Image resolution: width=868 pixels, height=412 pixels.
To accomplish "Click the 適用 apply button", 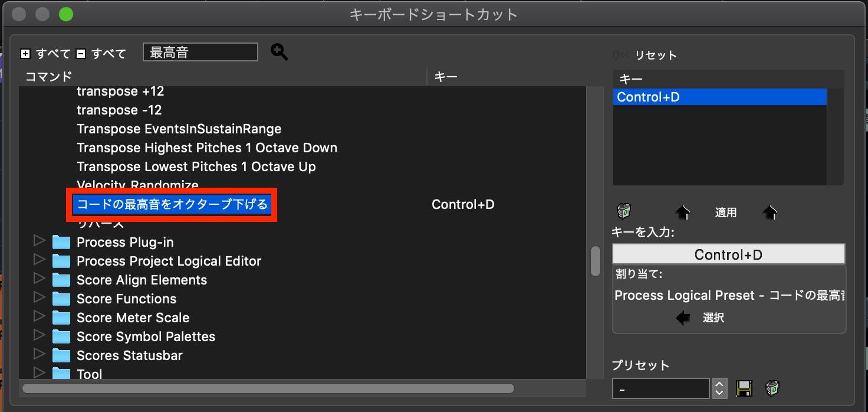I will click(x=726, y=213).
